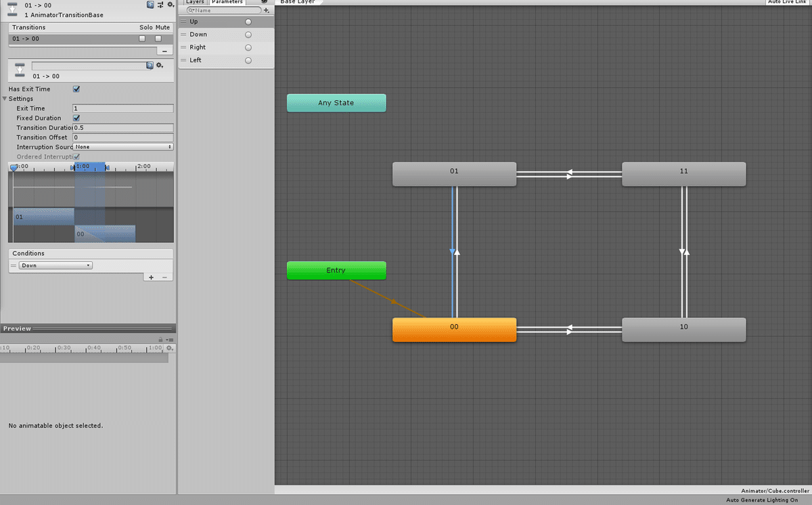Click the Preview panel title bar
The height and width of the screenshot is (505, 812).
(x=88, y=328)
